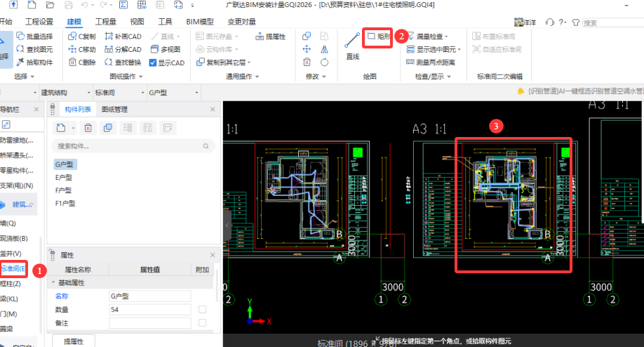
Task: Select 标准间(E) in navigation list
Action: click(13, 269)
